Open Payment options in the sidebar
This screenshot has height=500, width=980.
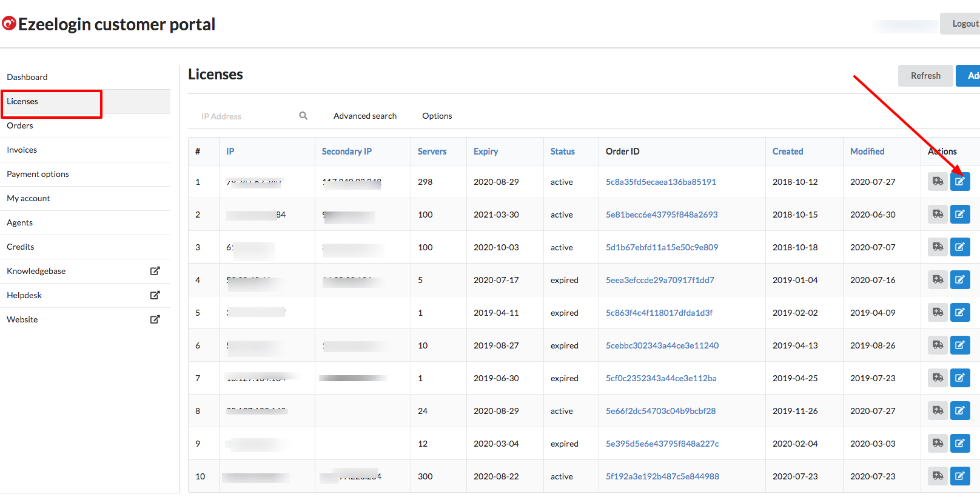pos(85,174)
